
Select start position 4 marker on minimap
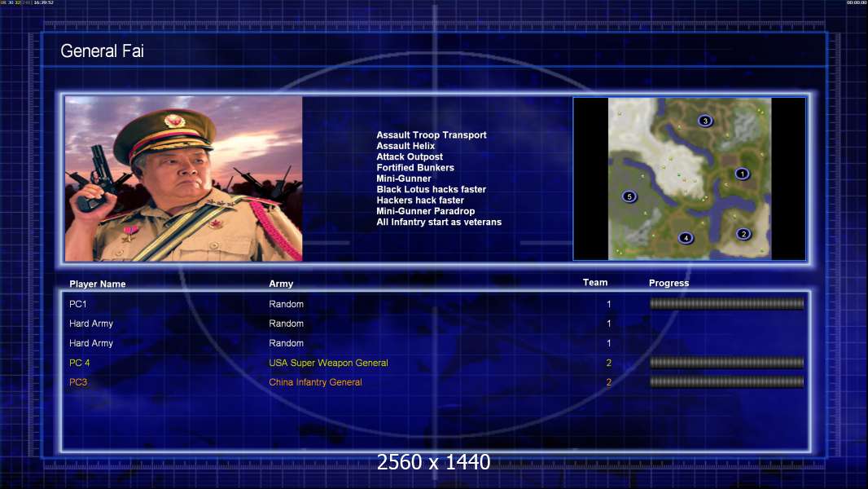[686, 238]
